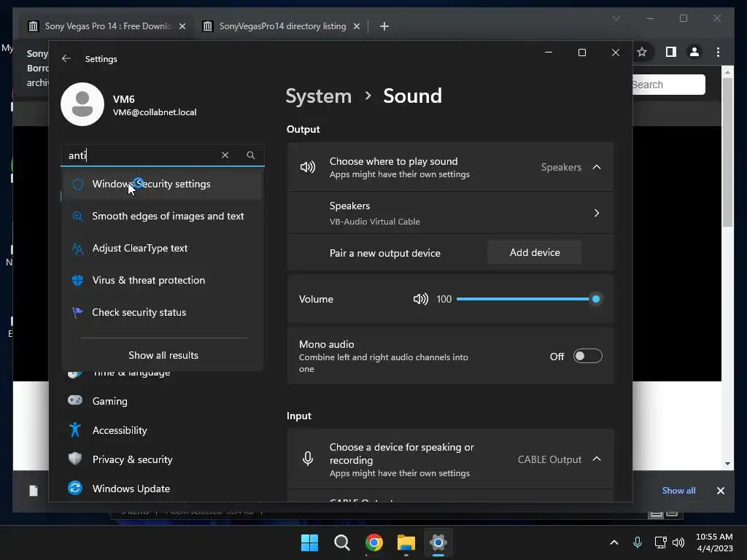
Task: Click the Windows Update sync icon
Action: (75, 488)
